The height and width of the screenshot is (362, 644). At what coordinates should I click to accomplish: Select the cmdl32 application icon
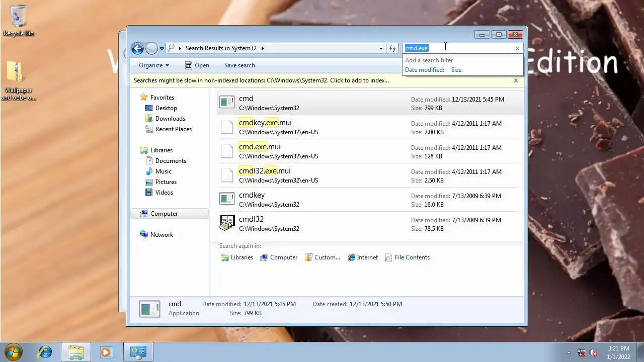coord(227,223)
